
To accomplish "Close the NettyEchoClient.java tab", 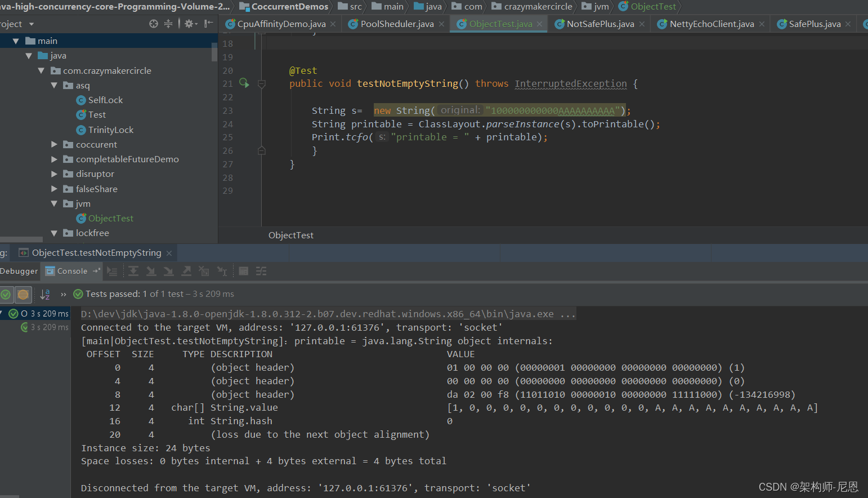I will coord(762,24).
